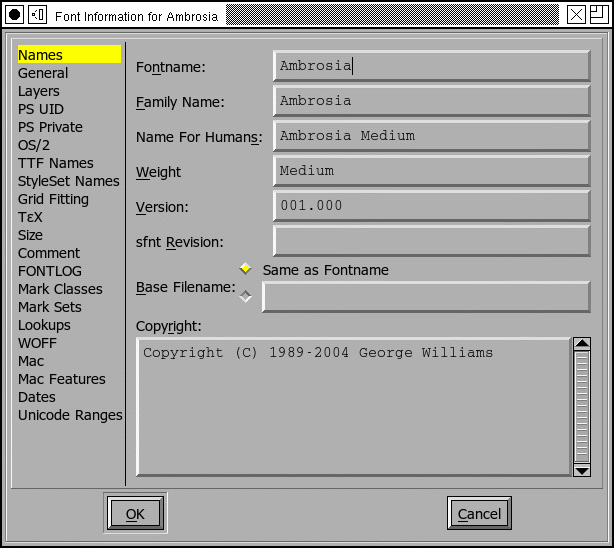Select OS/2 in the category list
Viewport: 614px width, 548px height.
click(x=34, y=145)
